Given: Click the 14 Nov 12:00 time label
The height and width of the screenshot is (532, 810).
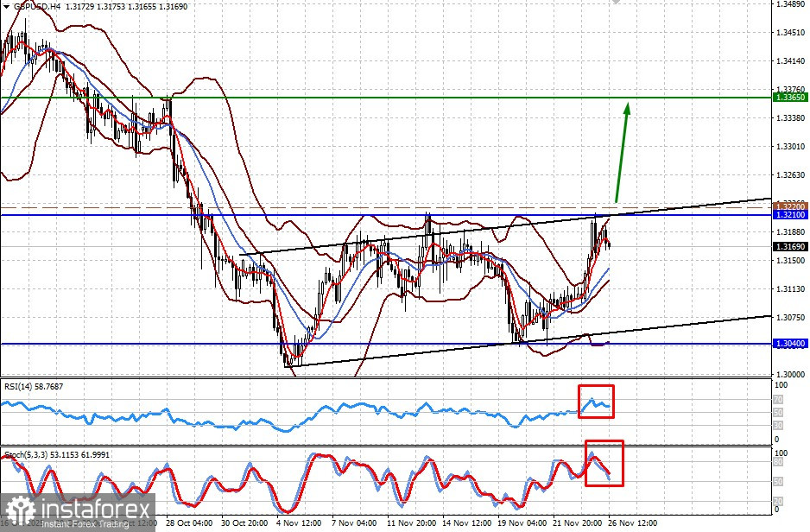Looking at the screenshot, I should (x=466, y=522).
